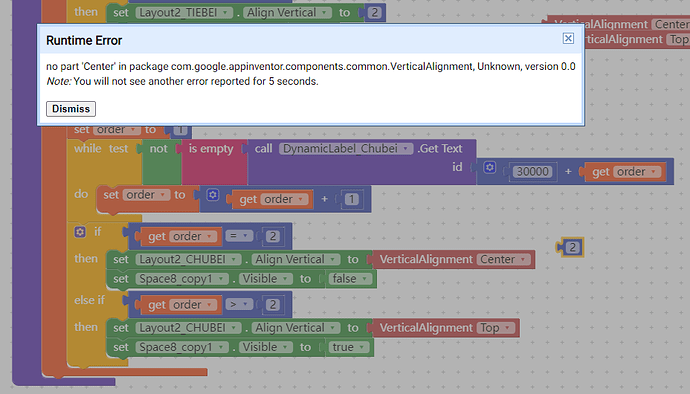
Task: Open Visible property dropdown in false row
Action: pos(266,279)
